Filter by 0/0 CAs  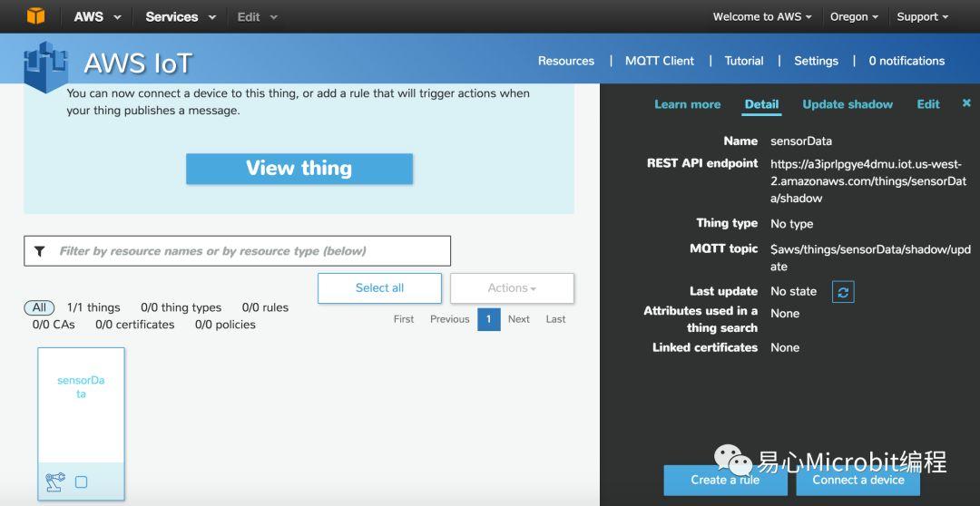point(54,325)
